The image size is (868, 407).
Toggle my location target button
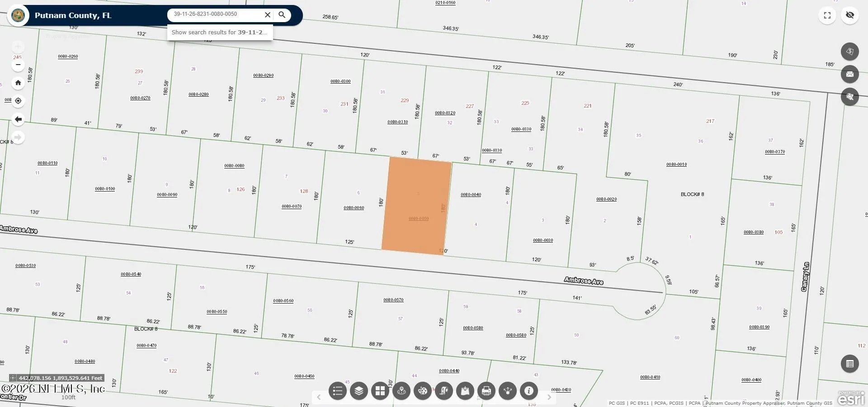click(x=18, y=101)
